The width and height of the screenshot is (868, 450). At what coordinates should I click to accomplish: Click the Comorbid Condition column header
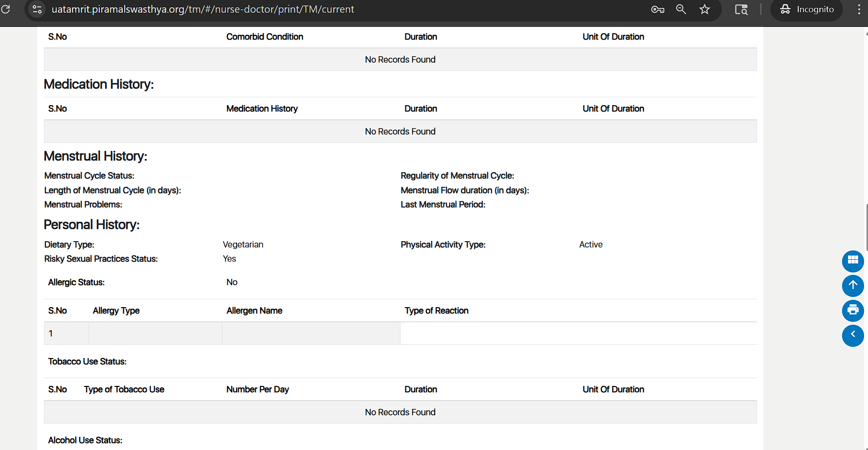(265, 37)
